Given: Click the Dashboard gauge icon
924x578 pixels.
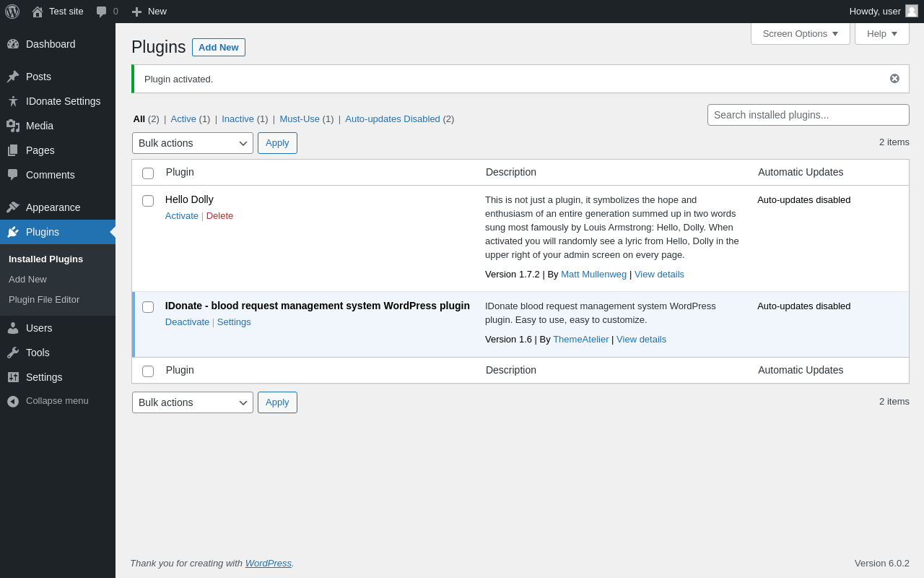Looking at the screenshot, I should click(x=13, y=44).
